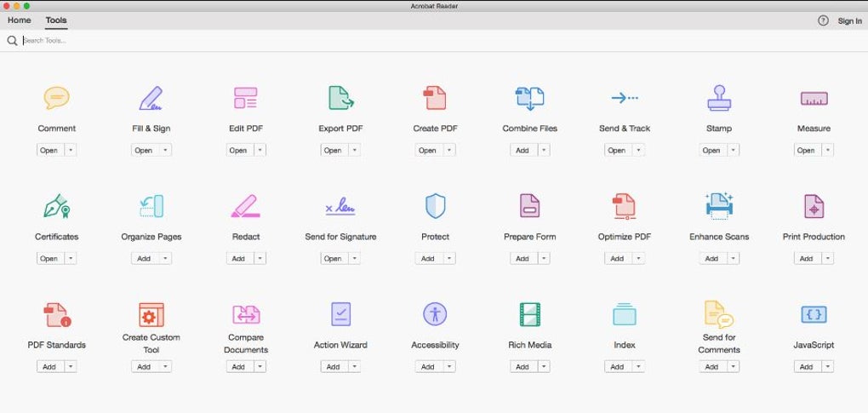Click the "Send for Comments" label text

point(719,343)
